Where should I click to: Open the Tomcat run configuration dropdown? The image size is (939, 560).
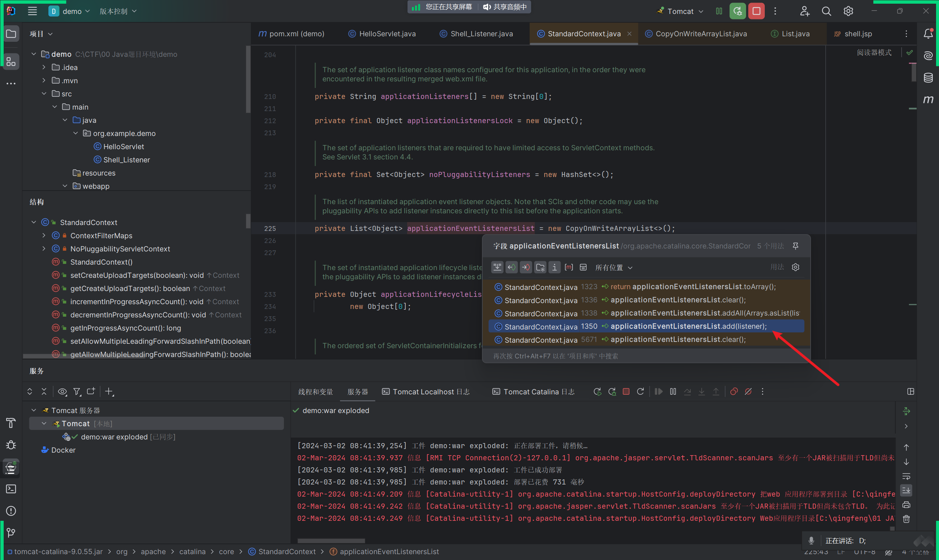click(x=680, y=11)
